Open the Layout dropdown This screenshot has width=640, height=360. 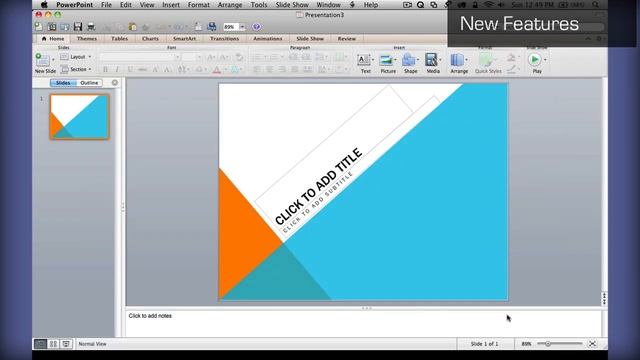pos(76,57)
